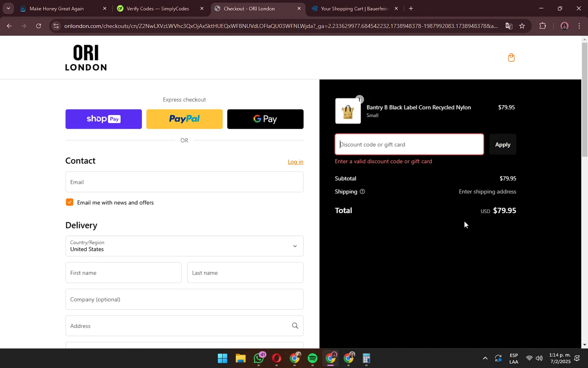The width and height of the screenshot is (588, 368).
Task: Open the clock and date in taskbar
Action: click(x=560, y=358)
